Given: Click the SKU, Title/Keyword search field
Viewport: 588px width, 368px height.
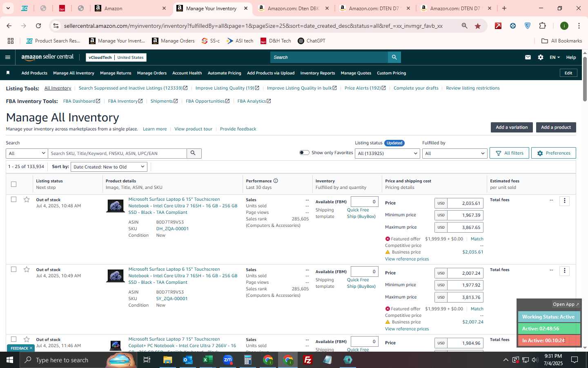Looking at the screenshot, I should (x=118, y=153).
